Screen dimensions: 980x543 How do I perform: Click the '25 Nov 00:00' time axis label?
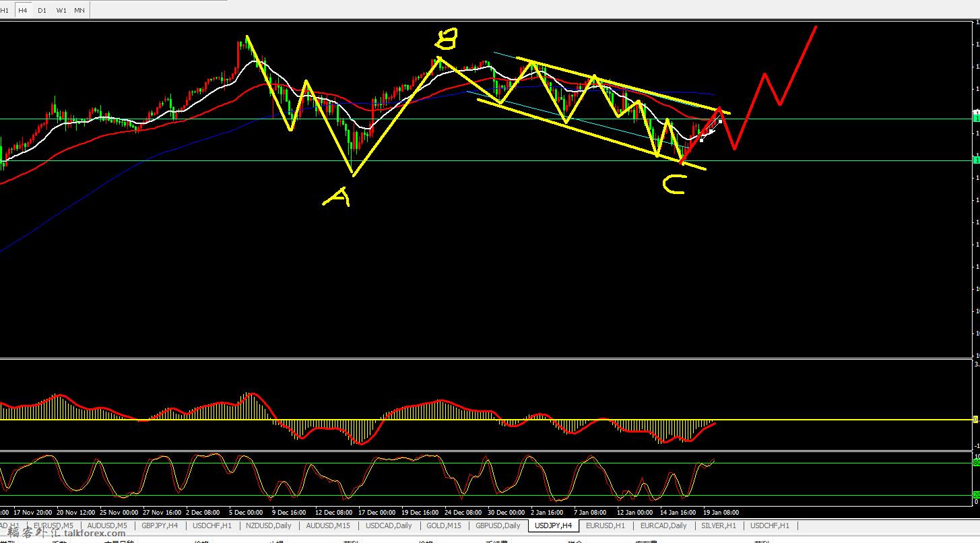(118, 512)
